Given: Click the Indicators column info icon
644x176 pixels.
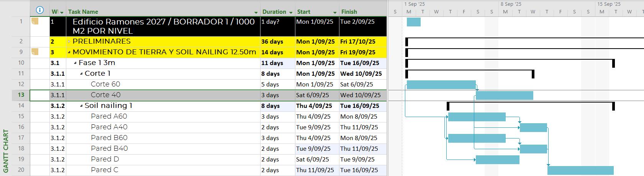Looking at the screenshot, I should coord(39,10).
